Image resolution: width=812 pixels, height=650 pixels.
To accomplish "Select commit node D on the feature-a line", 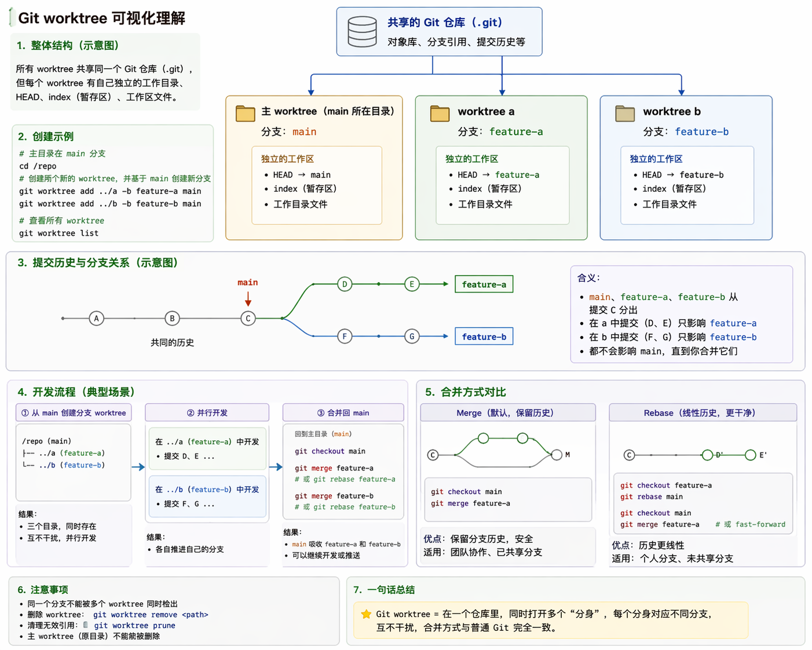I will pos(345,284).
